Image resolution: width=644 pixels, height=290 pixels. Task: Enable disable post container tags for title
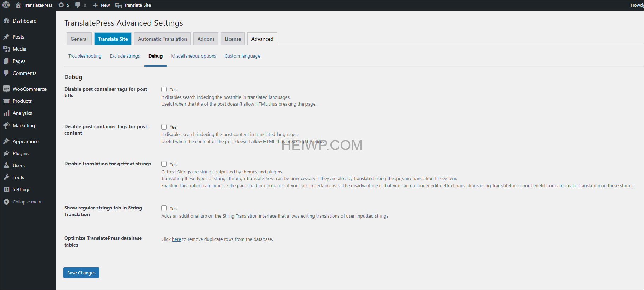click(x=164, y=89)
